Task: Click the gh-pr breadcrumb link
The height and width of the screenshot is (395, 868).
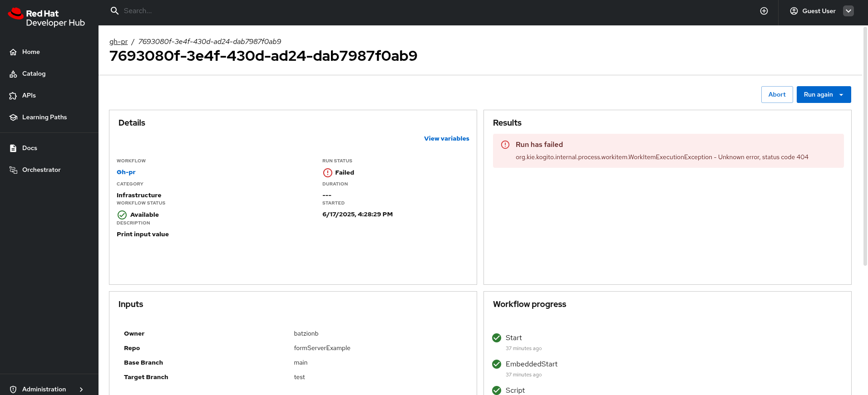Action: point(118,42)
